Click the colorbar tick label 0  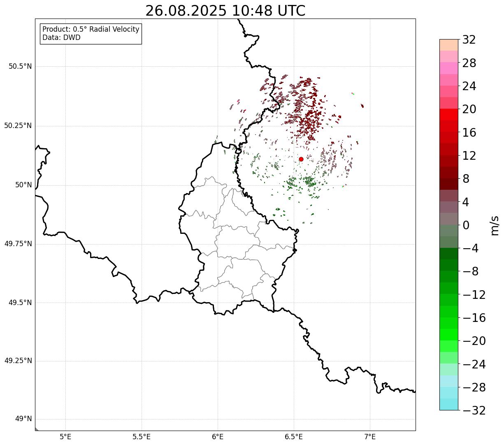click(466, 225)
